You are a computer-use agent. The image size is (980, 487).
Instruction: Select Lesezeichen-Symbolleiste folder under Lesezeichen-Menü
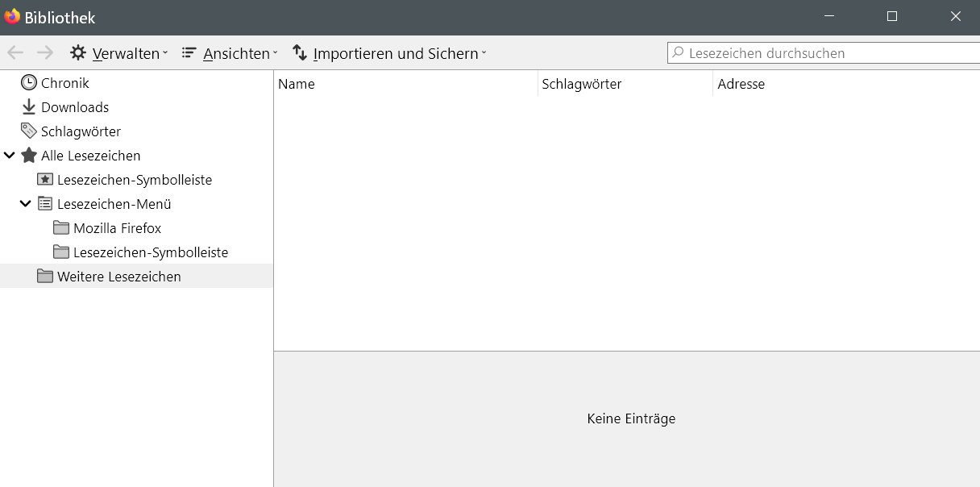click(x=151, y=252)
